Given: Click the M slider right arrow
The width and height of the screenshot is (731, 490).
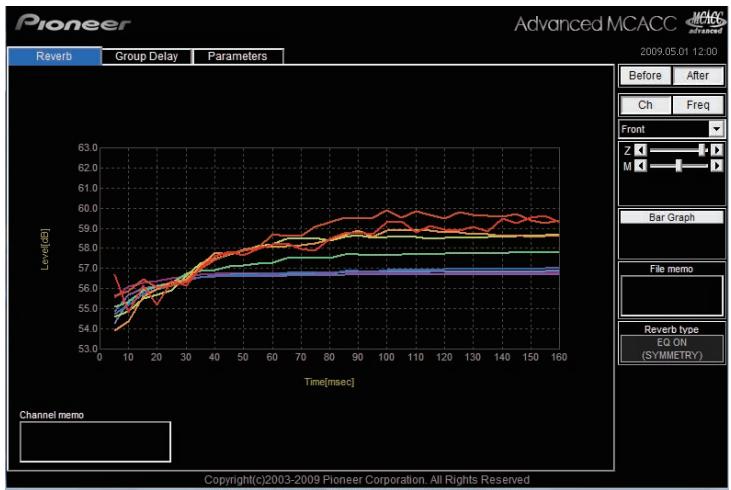Looking at the screenshot, I should pos(717,166).
